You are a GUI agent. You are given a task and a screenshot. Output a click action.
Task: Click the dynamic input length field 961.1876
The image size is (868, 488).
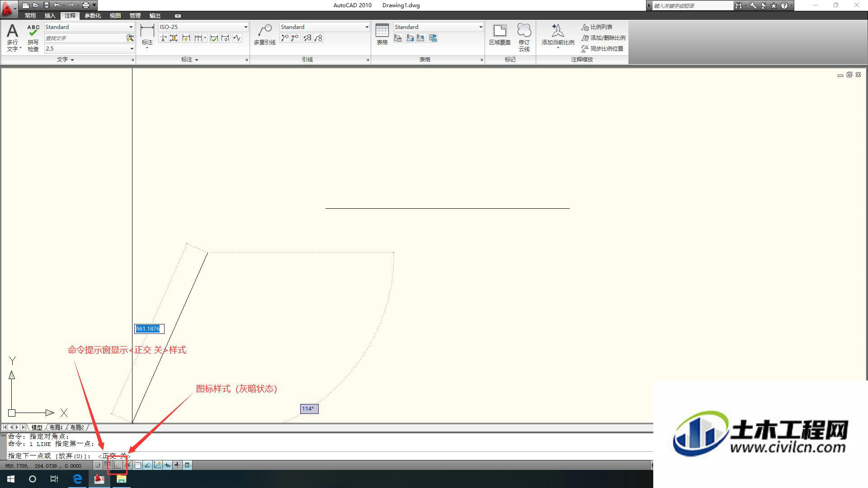149,328
